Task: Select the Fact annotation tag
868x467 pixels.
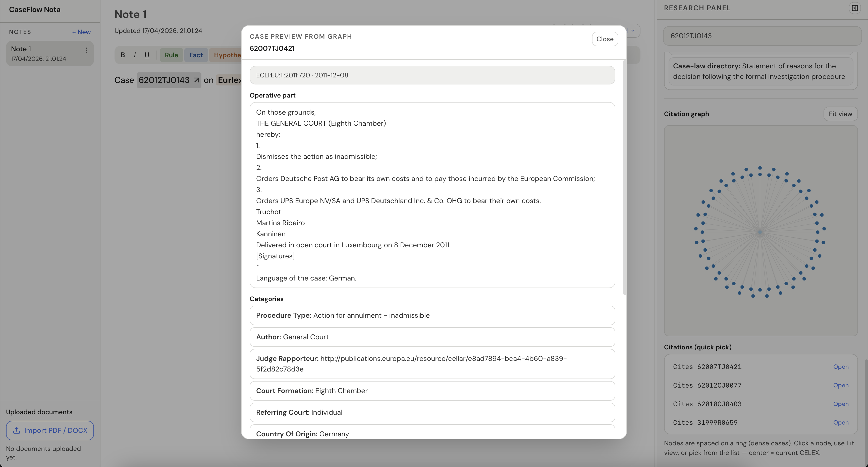Action: coord(196,55)
